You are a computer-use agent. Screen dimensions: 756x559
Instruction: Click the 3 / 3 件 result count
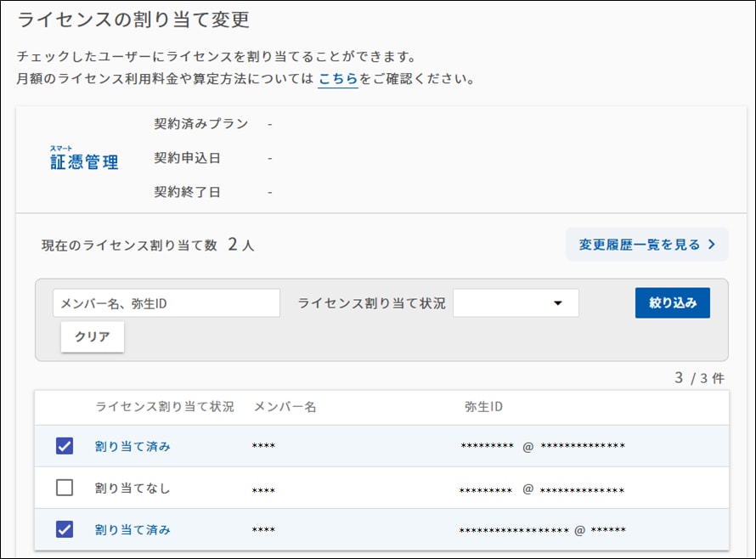pos(699,378)
